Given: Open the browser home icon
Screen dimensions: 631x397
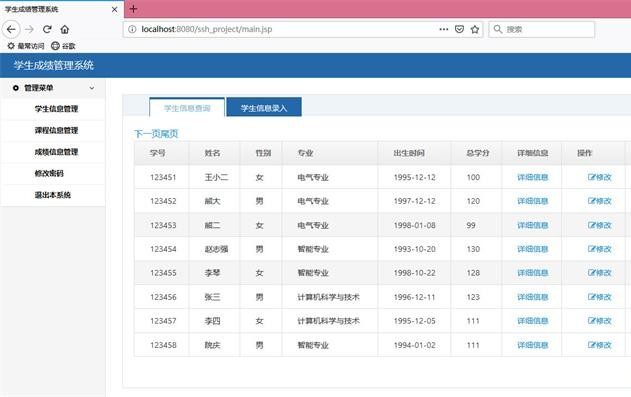Looking at the screenshot, I should tap(64, 29).
